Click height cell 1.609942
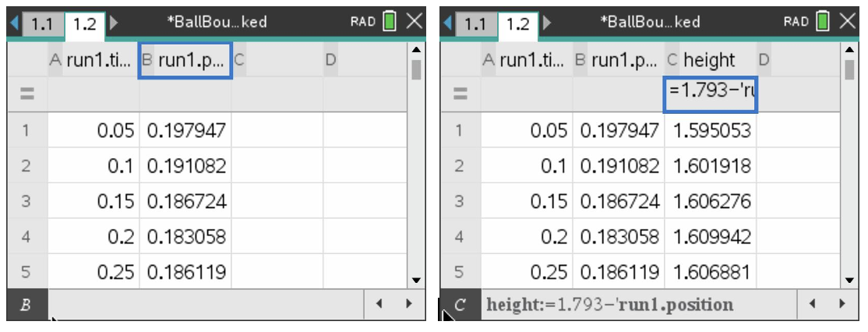 point(711,236)
